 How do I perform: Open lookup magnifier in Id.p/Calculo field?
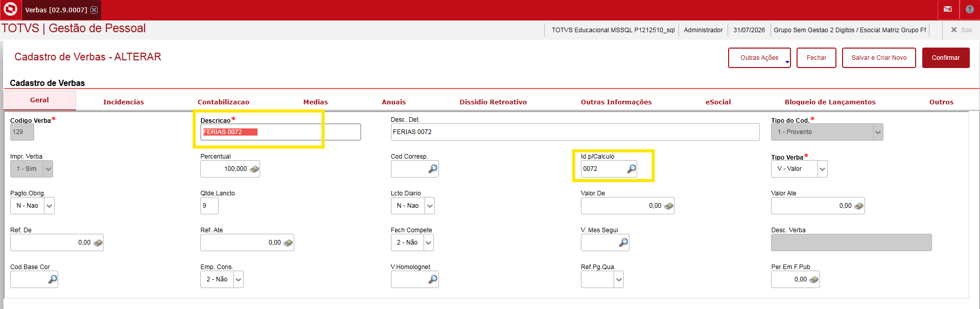[x=632, y=169]
